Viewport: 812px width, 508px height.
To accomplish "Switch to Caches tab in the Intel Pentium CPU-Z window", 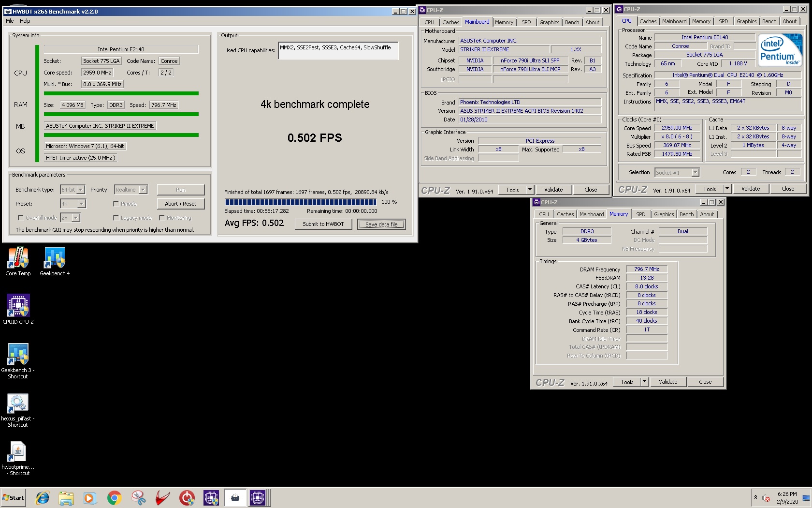I will (x=648, y=21).
